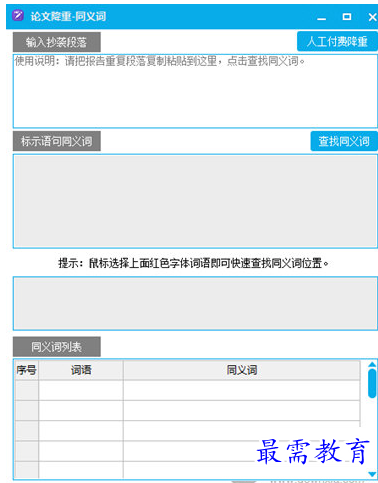Viewport: 378px width, 483px height.
Task: Select the 同义词 column header
Action: [242, 370]
